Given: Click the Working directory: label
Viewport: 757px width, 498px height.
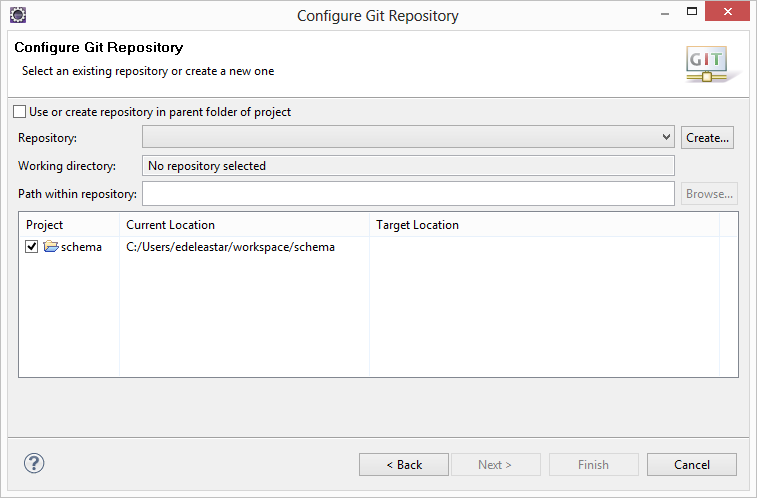Looking at the screenshot, I should point(67,166).
